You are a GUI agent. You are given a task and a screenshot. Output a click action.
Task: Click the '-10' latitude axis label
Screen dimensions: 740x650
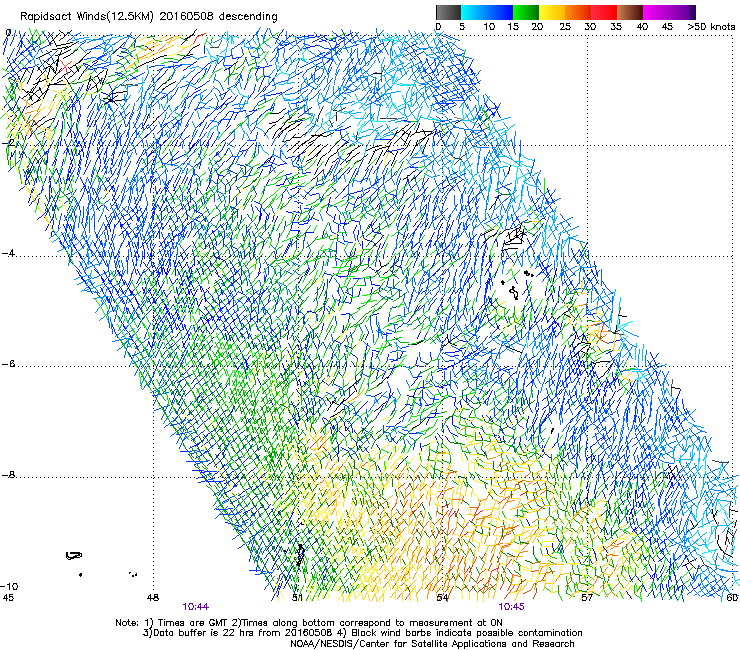pyautogui.click(x=9, y=586)
